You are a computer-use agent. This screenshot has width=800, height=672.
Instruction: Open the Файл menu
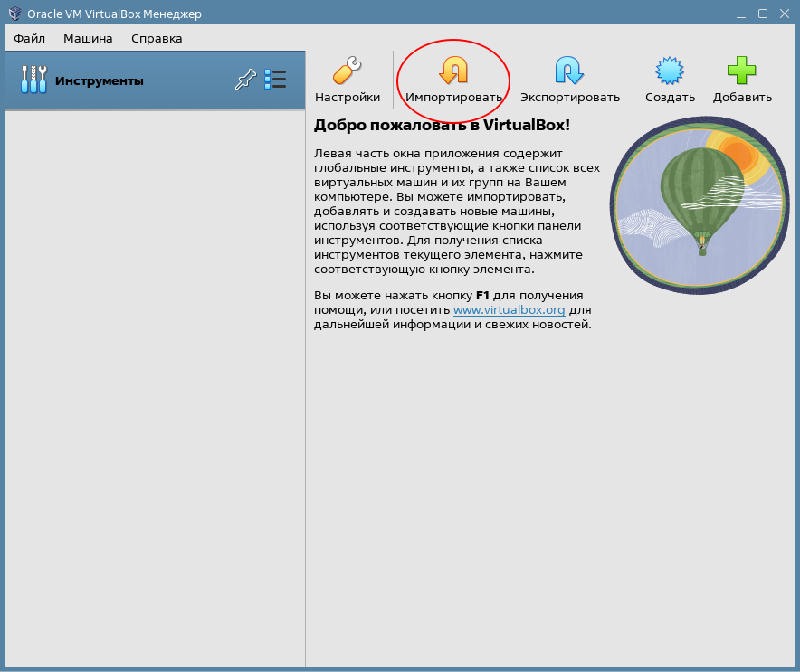point(29,38)
